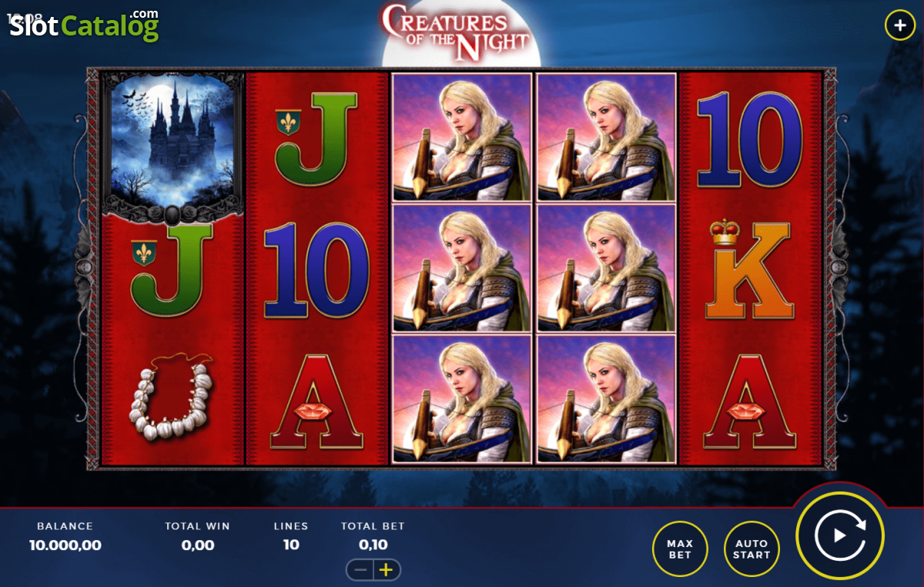924x587 pixels.
Task: Click the blue 10 symbol on second reel
Action: pyautogui.click(x=316, y=270)
